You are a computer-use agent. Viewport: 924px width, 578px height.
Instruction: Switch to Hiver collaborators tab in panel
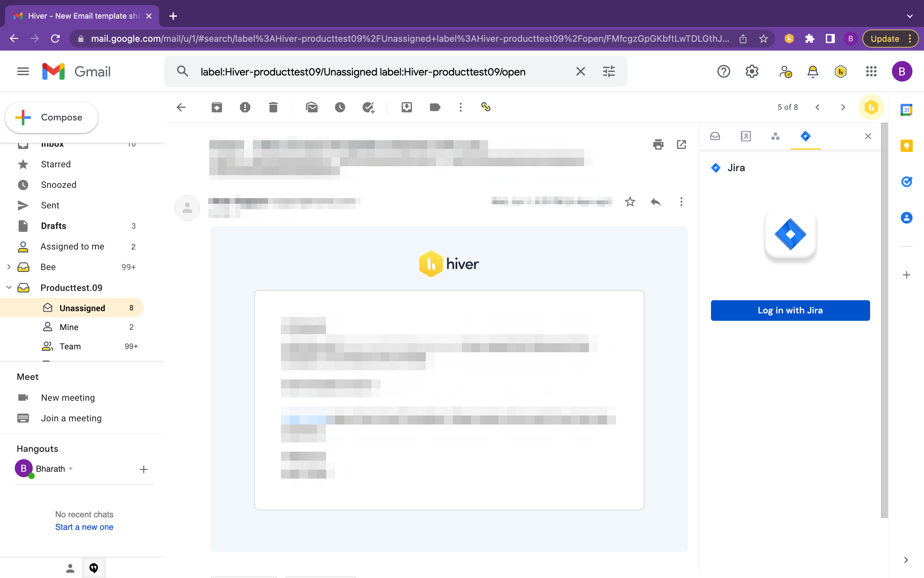pos(775,136)
